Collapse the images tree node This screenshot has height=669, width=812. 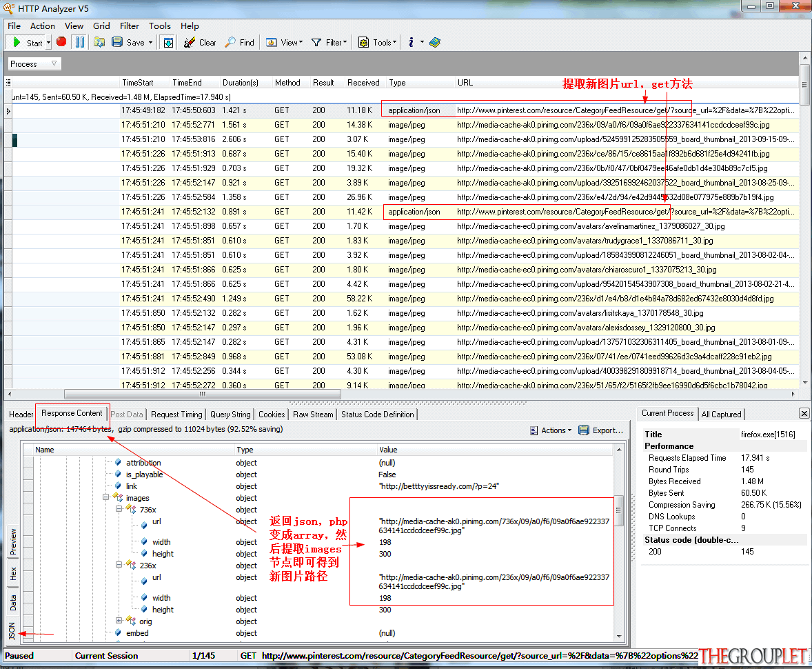coord(106,497)
